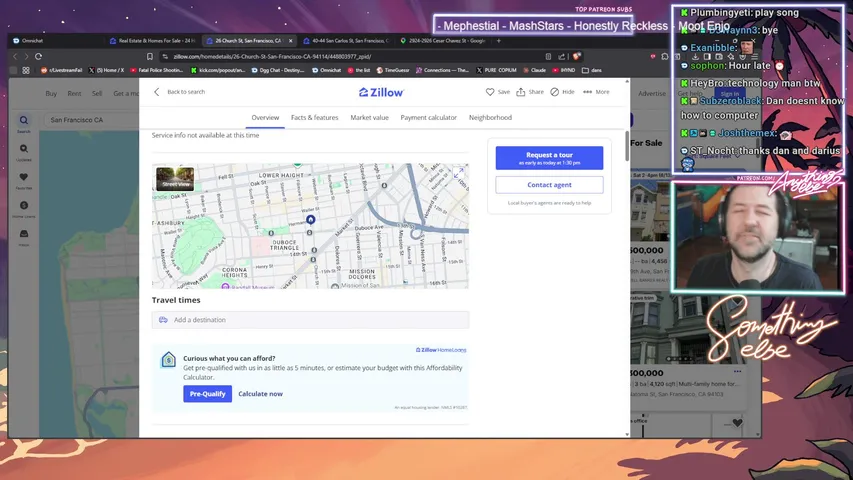Click the Brave shields icon in address bar
The width and height of the screenshot is (853, 480).
coord(577,57)
